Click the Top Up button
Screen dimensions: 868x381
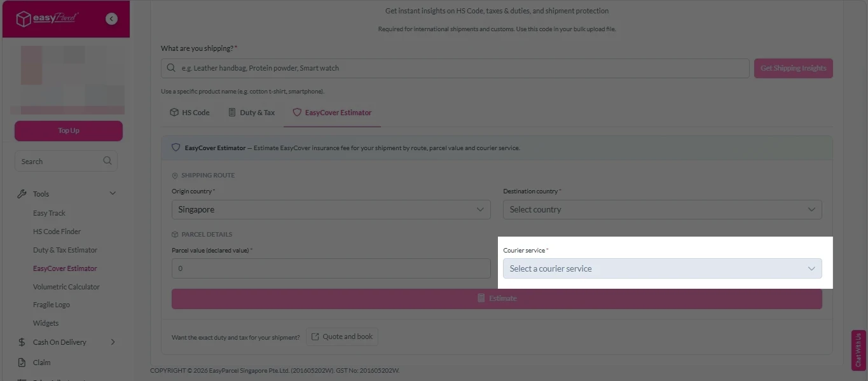click(x=69, y=131)
